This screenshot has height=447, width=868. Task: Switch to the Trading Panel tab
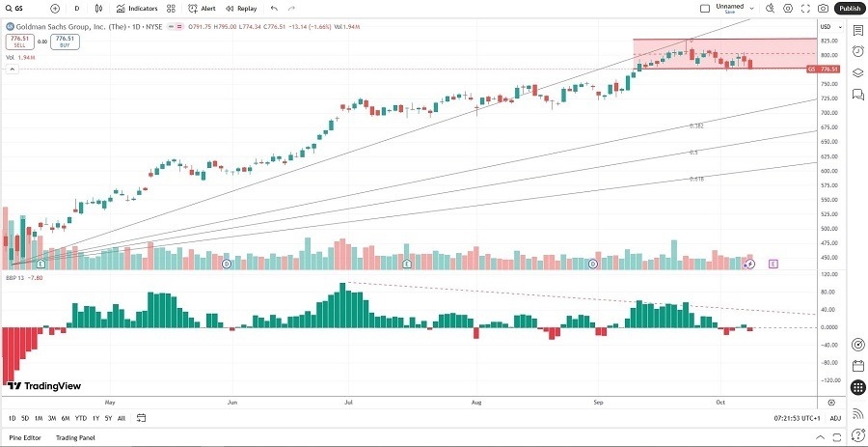(73, 437)
